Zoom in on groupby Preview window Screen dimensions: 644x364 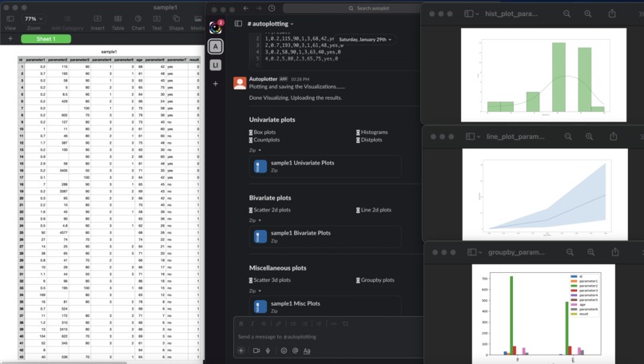pyautogui.click(x=590, y=252)
